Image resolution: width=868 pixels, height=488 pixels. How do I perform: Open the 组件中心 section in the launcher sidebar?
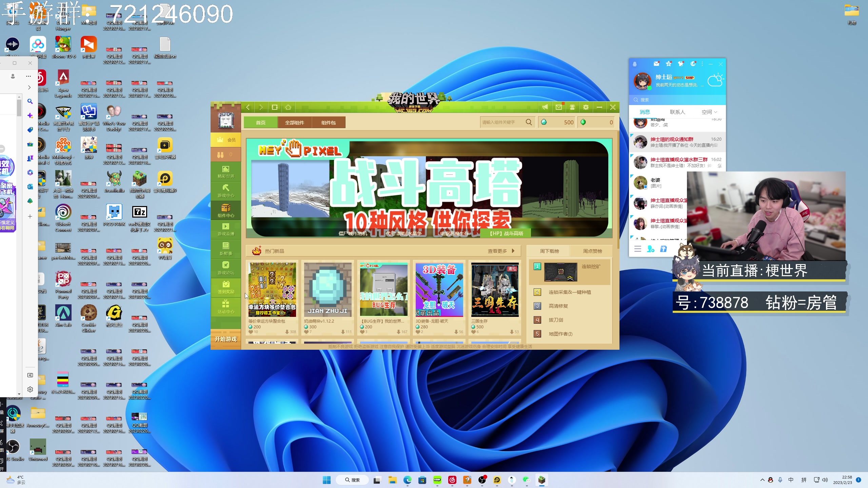pyautogui.click(x=225, y=210)
